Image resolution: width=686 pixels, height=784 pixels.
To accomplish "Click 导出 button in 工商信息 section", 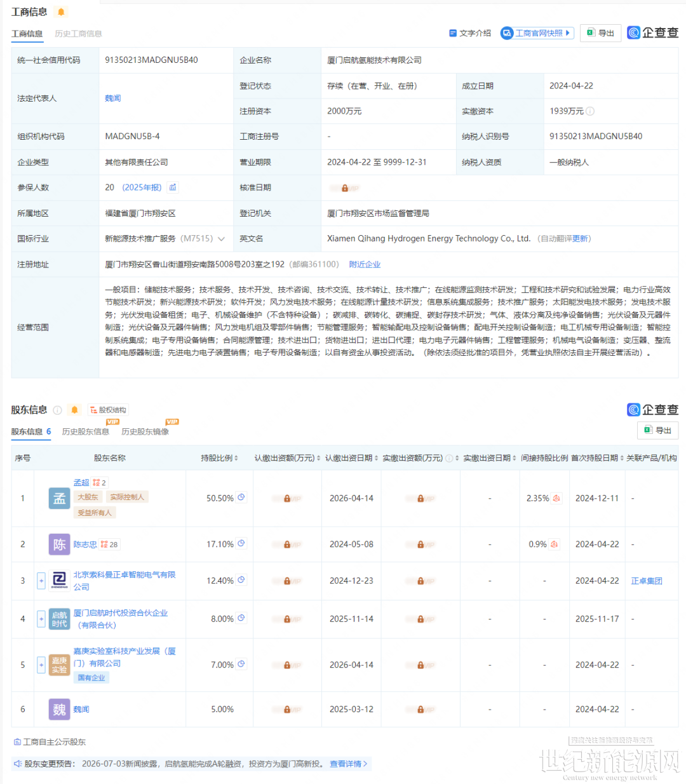I will coord(600,33).
